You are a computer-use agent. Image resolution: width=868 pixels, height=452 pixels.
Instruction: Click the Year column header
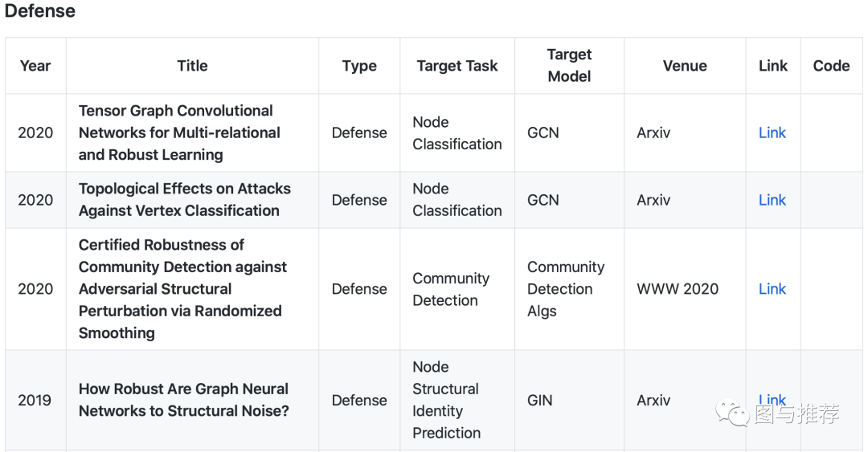pos(35,66)
